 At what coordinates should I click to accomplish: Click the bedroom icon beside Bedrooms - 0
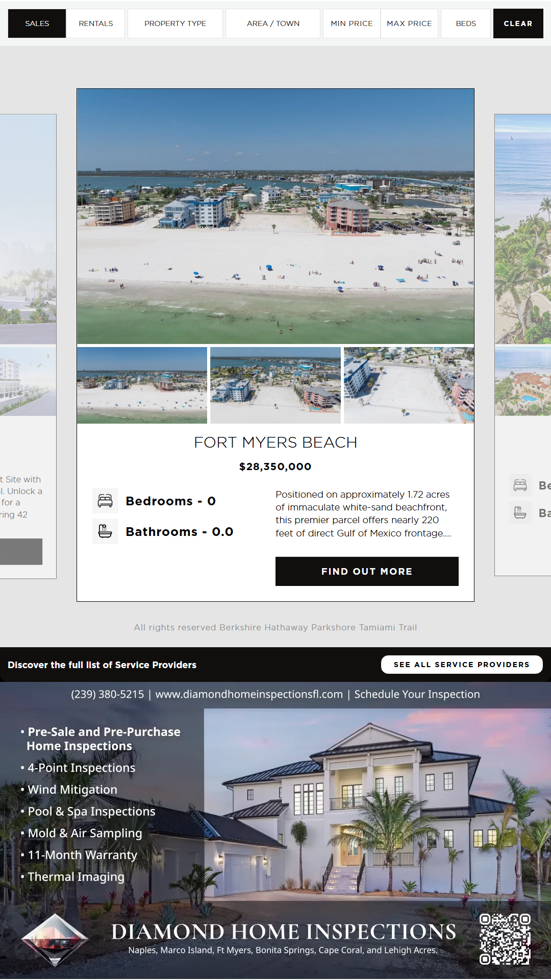tap(105, 501)
